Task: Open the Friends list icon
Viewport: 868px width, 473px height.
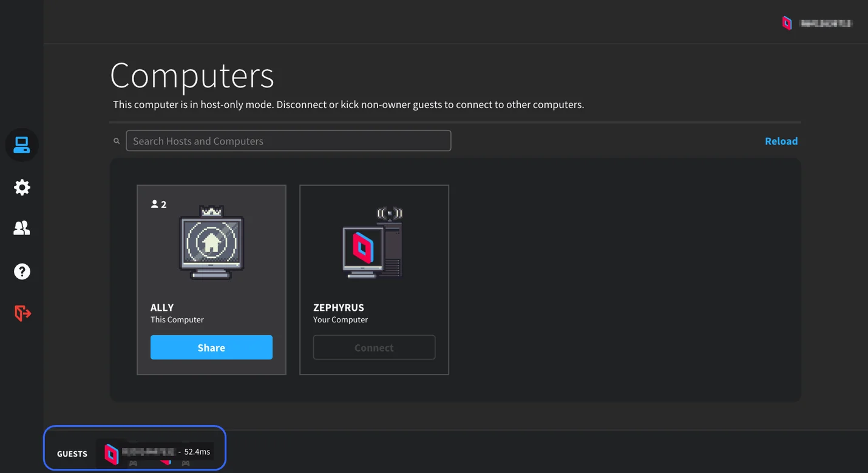Action: [x=22, y=228]
